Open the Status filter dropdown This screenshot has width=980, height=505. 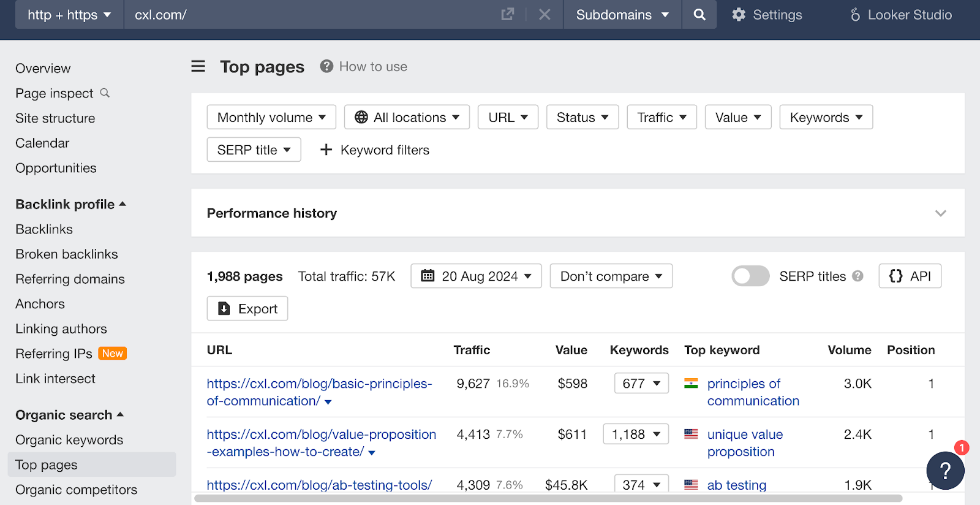point(582,117)
